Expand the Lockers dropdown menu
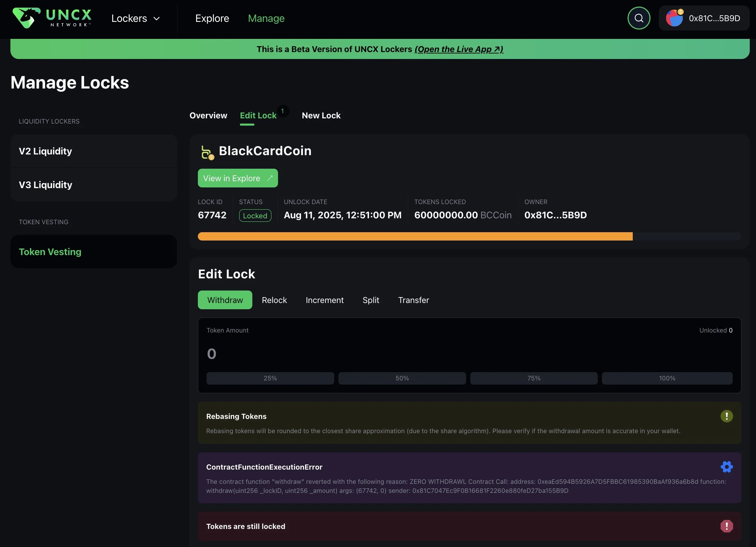The image size is (756, 547). [x=136, y=18]
